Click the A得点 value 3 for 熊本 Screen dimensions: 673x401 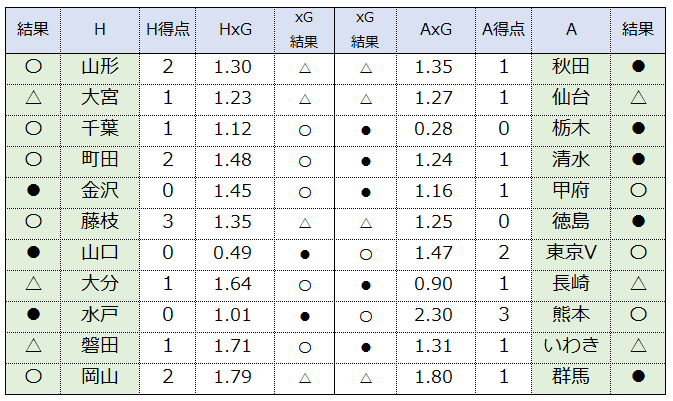pyautogui.click(x=503, y=315)
